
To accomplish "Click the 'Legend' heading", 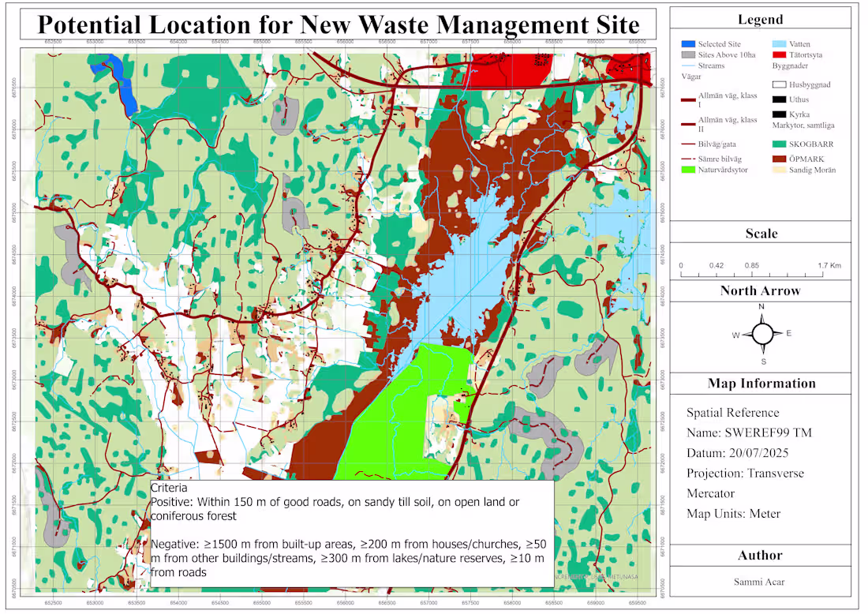I will tap(760, 20).
